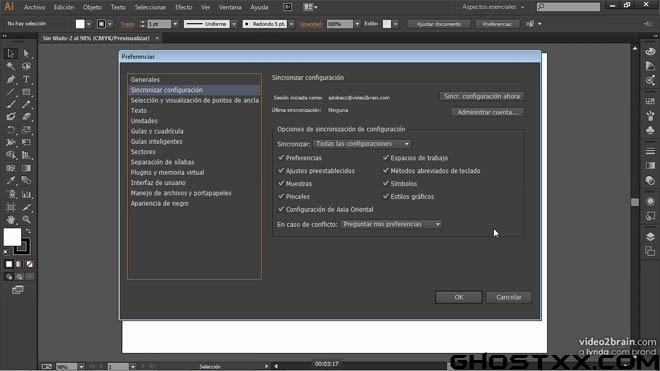Screen dimensions: 660x371
Task: Uncheck Métodos abreviados de teclado checkbox
Action: pyautogui.click(x=386, y=171)
